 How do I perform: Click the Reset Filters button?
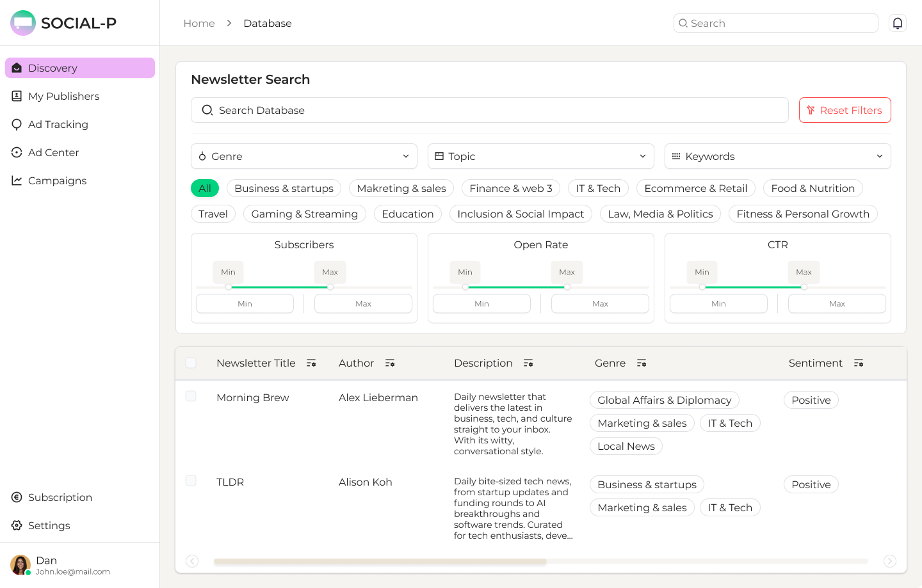[845, 110]
